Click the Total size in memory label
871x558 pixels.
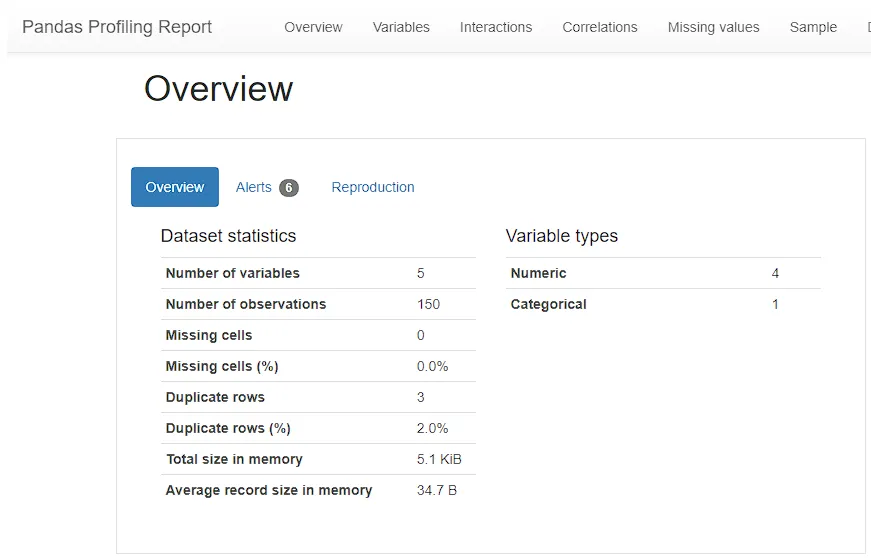234,460
